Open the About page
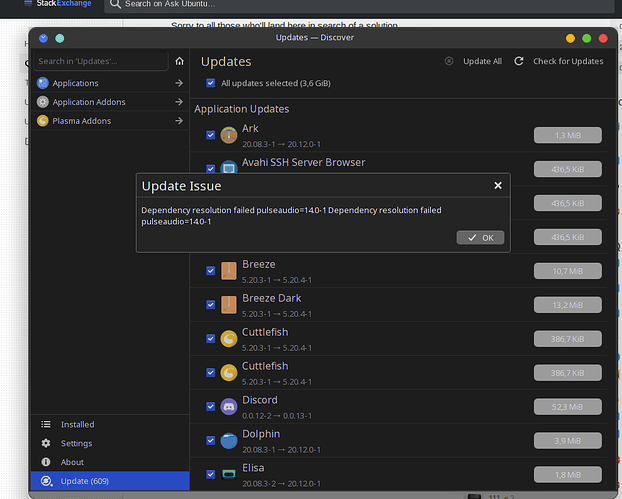 click(110, 462)
